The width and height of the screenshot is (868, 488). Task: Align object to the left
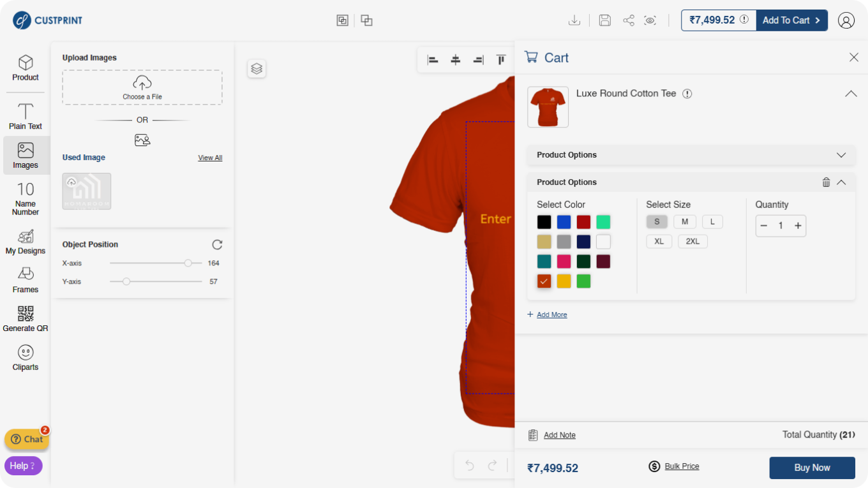coord(433,60)
